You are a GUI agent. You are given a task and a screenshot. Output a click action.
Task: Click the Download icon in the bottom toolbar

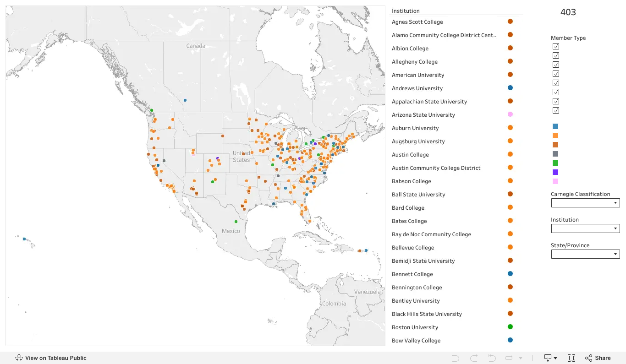click(x=548, y=358)
